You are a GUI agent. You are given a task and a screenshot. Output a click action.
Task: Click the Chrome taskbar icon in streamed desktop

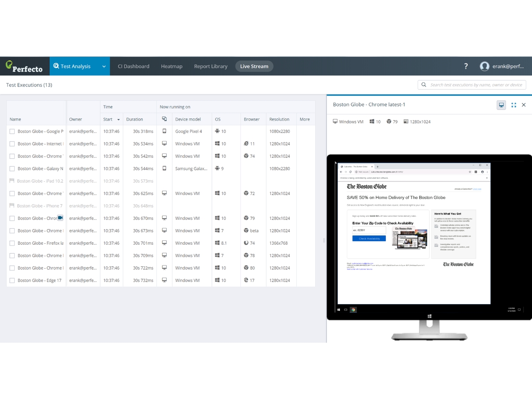pos(353,309)
